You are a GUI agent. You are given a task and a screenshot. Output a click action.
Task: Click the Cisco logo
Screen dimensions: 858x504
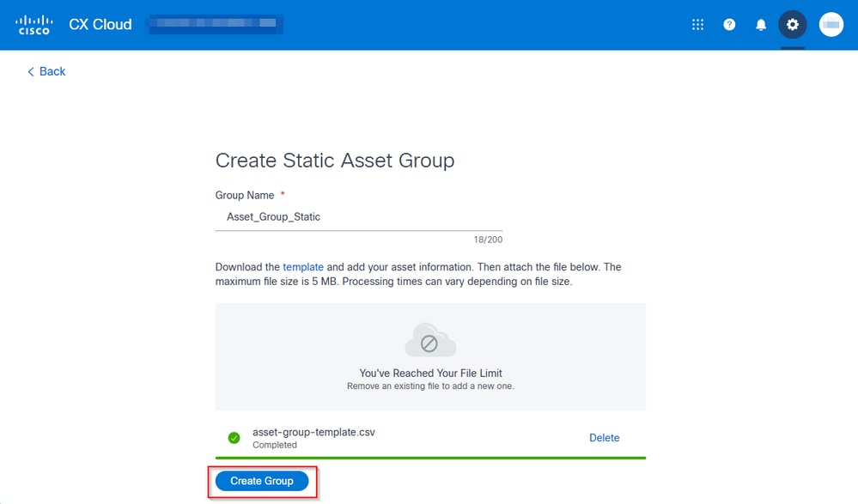[34, 25]
